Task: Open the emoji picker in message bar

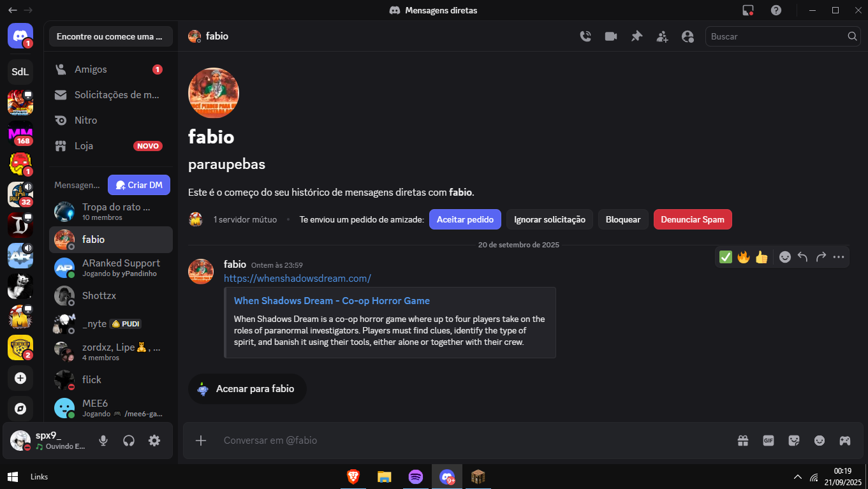Action: tap(820, 441)
